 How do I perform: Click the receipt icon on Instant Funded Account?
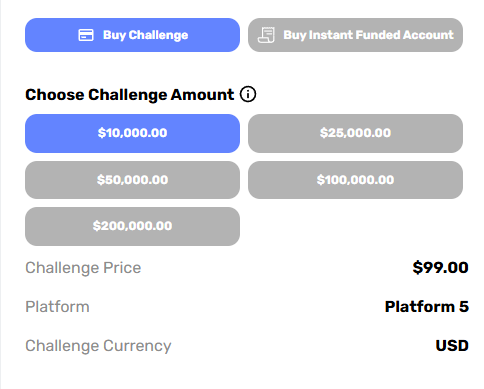pos(266,35)
